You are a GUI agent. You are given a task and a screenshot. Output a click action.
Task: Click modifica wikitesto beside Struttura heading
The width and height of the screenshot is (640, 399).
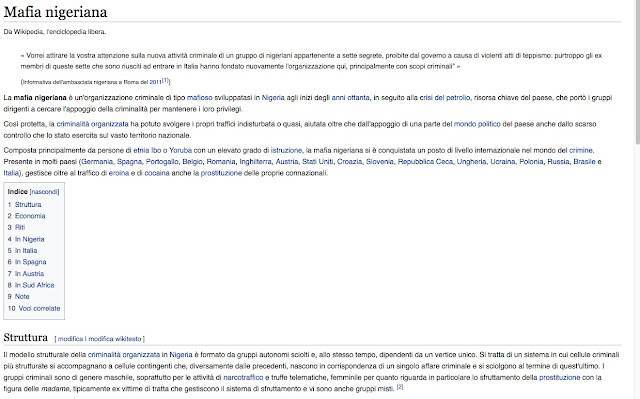click(x=115, y=339)
